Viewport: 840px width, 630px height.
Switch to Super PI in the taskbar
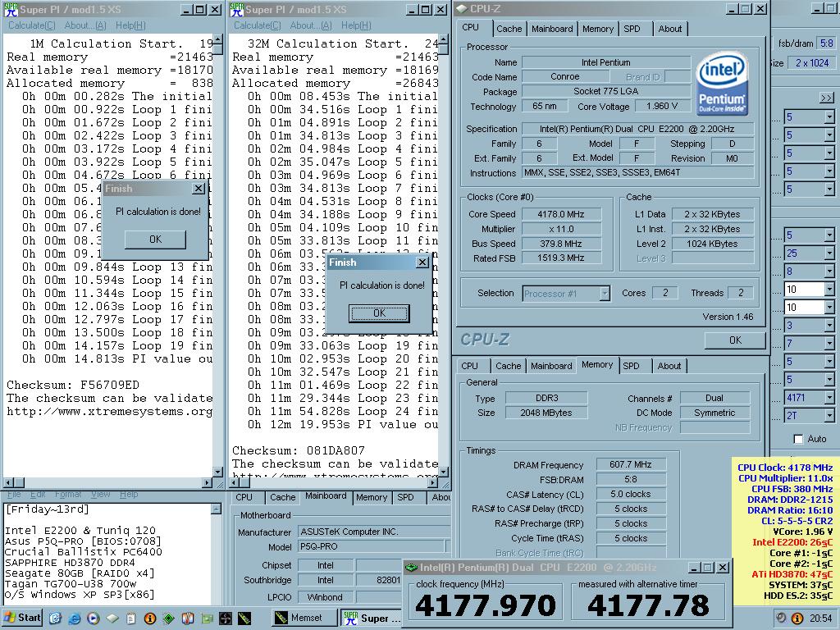370,618
